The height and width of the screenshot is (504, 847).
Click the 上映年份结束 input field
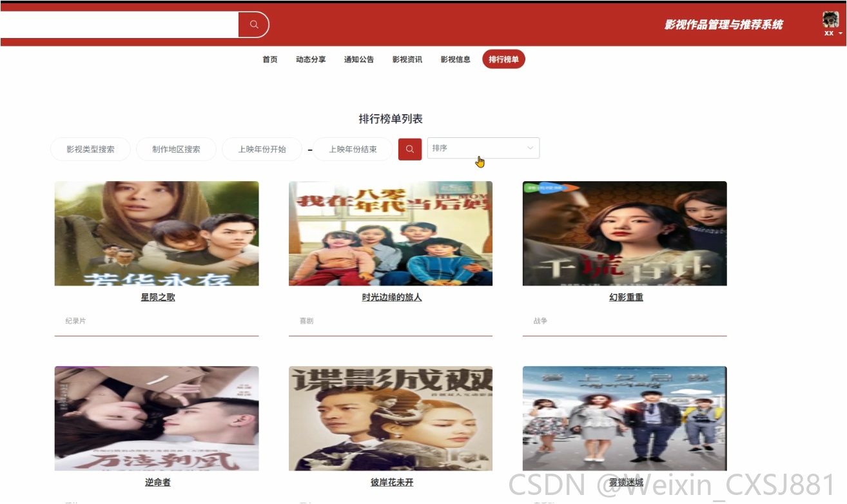[353, 149]
